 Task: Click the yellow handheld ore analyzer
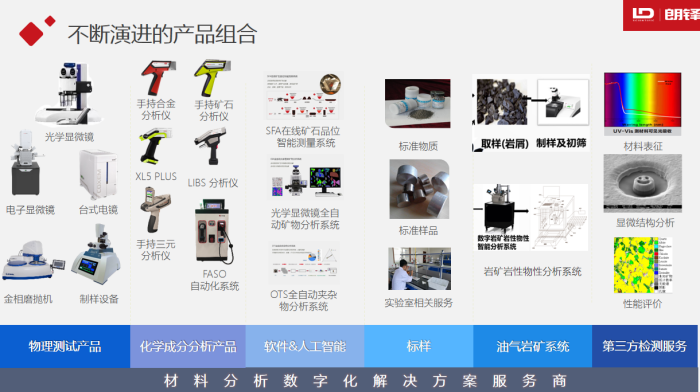(x=212, y=79)
